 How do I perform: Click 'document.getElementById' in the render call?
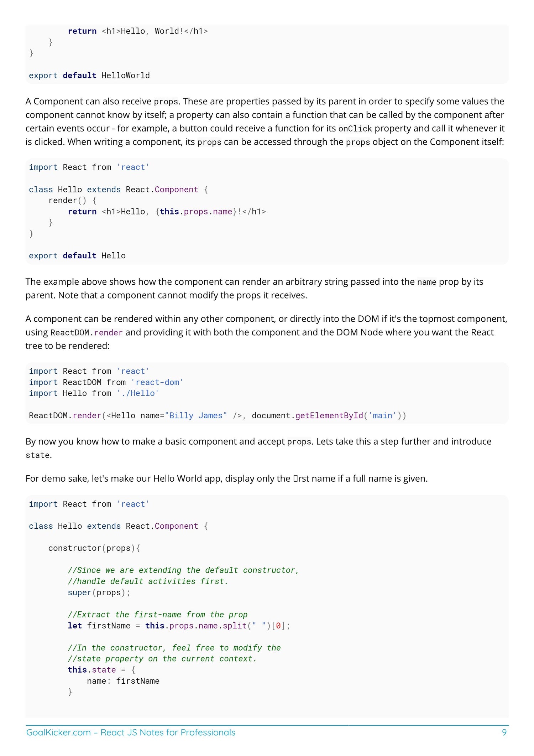point(307,416)
